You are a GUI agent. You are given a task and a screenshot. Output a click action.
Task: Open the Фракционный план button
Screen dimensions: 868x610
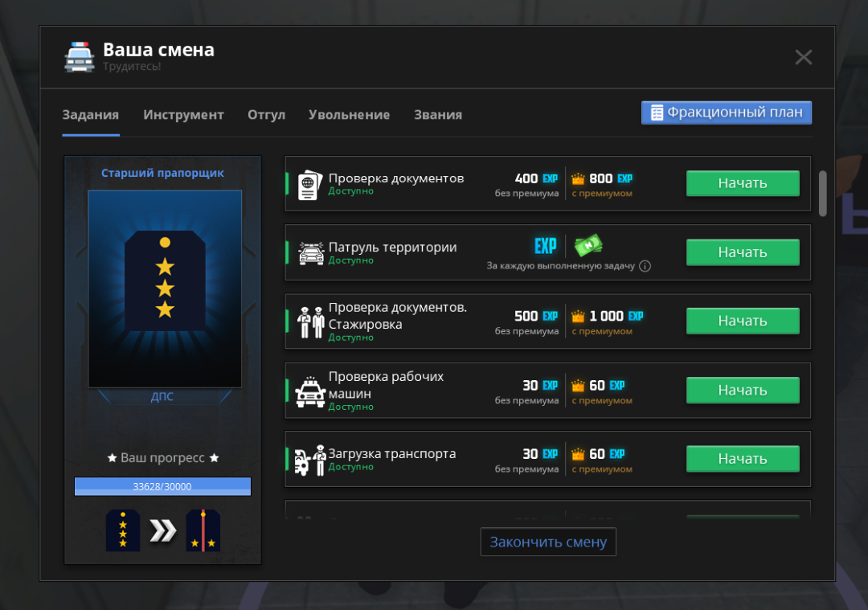coord(727,113)
